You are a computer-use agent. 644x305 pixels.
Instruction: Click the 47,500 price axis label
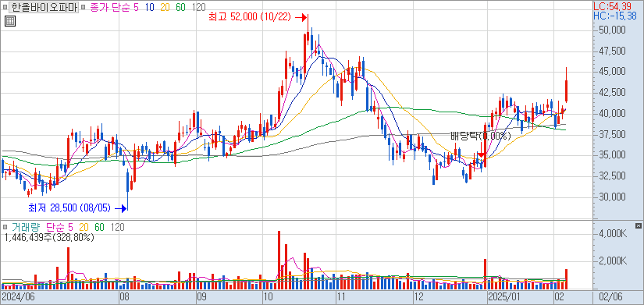[612, 51]
